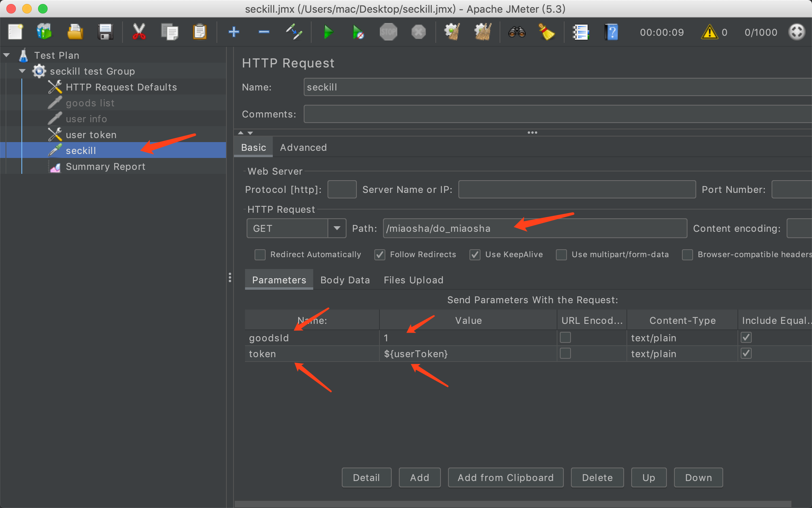Click the scissors Cut icon
Screen dimensions: 812x508
tap(139, 32)
